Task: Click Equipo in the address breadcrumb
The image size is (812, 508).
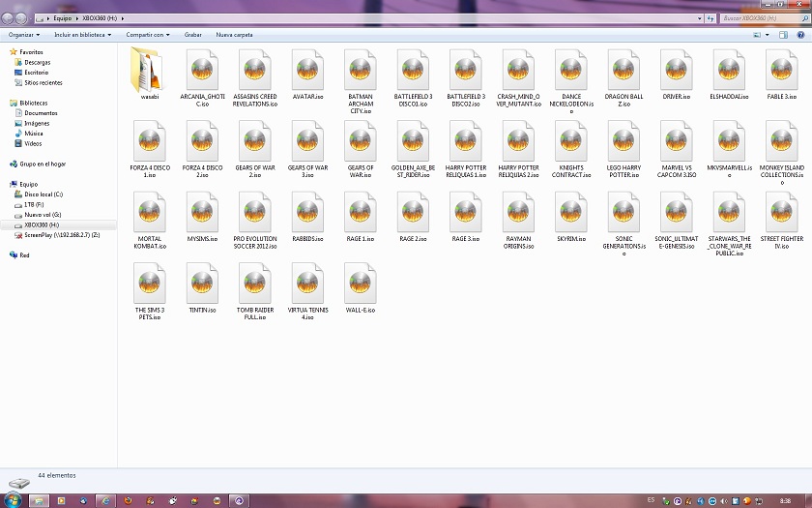Action: click(x=63, y=18)
